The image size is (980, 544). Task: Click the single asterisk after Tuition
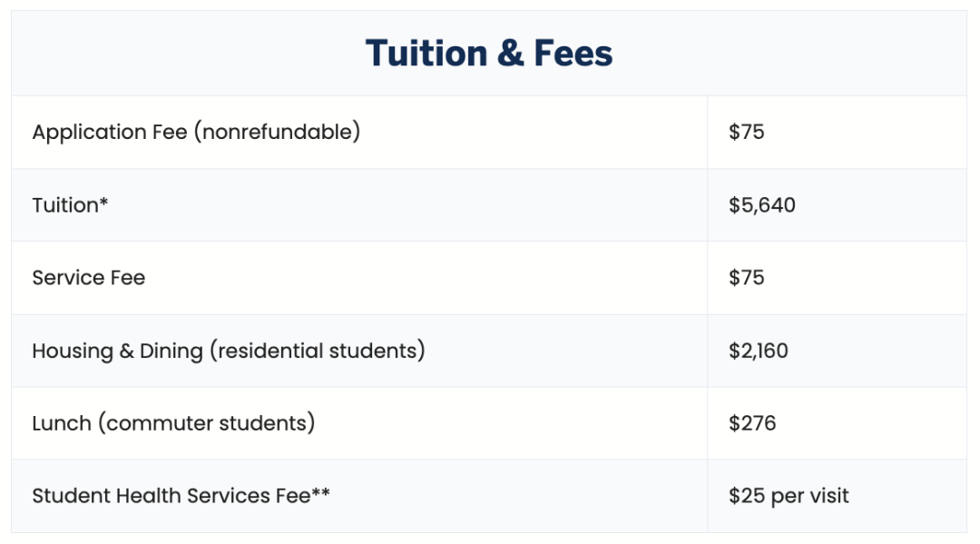coord(104,202)
